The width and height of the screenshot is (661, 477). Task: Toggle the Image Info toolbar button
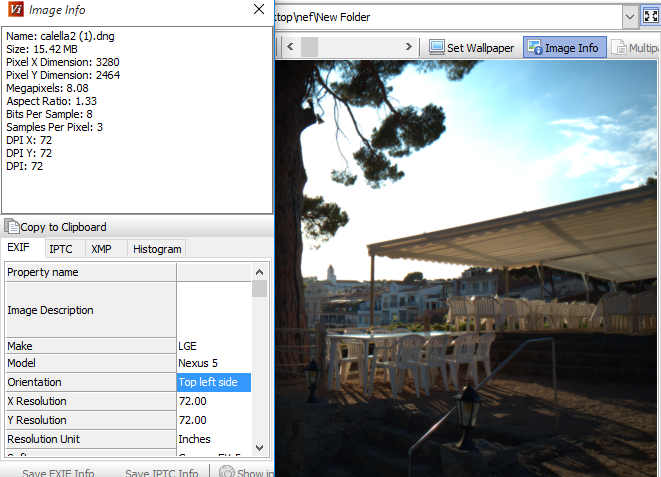[564, 48]
